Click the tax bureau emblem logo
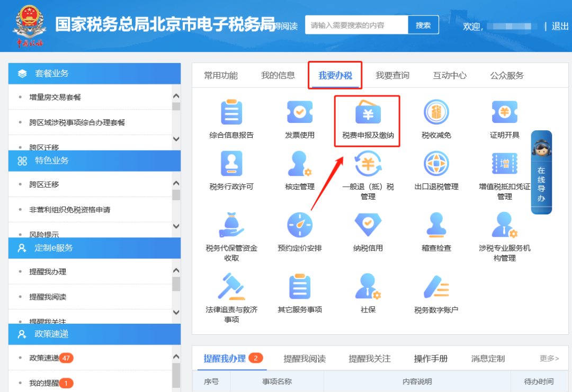The width and height of the screenshot is (572, 392). click(30, 25)
